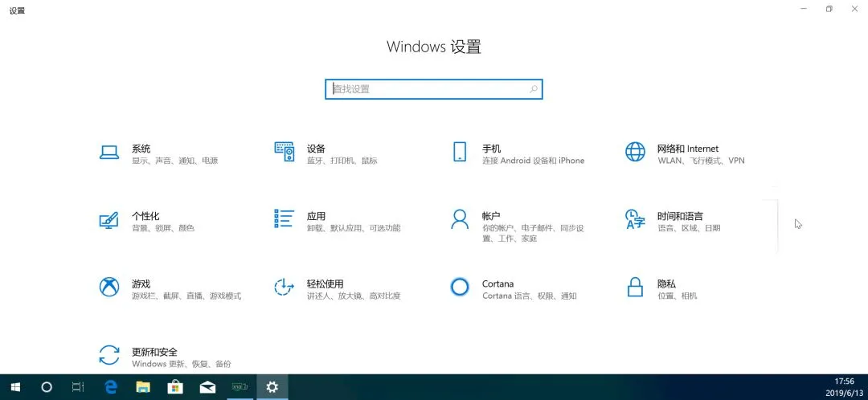Open the Cortana circle icon in settings
The width and height of the screenshot is (868, 400).
(460, 287)
